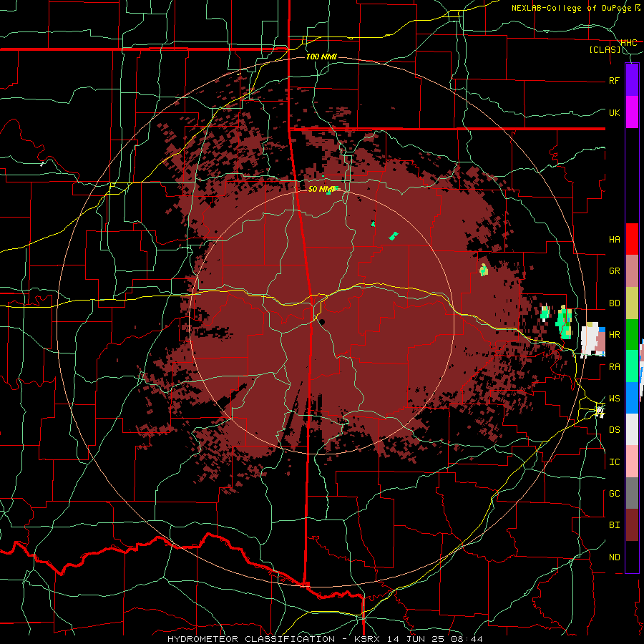Click the WS legend label
Image resolution: width=644 pixels, height=644 pixels.
pos(614,399)
